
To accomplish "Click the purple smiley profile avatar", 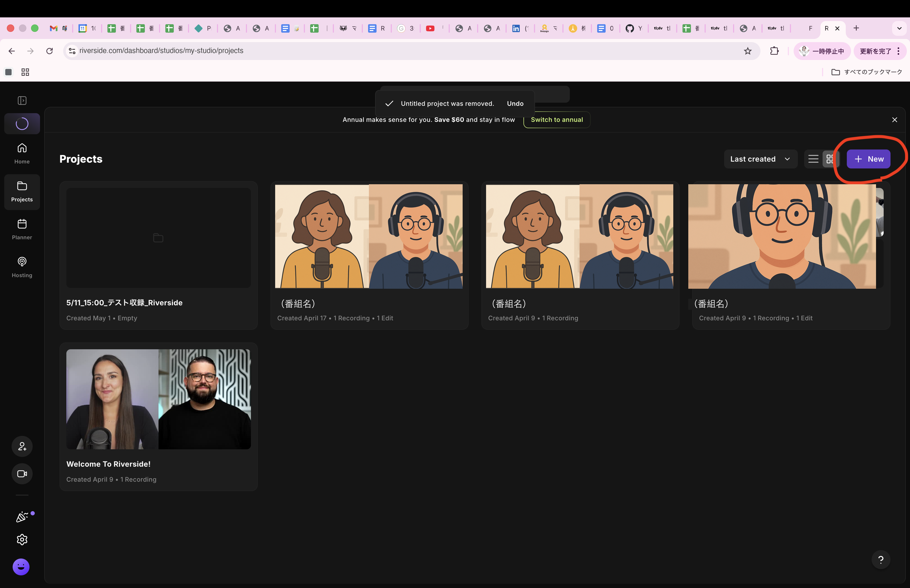I will 21,567.
